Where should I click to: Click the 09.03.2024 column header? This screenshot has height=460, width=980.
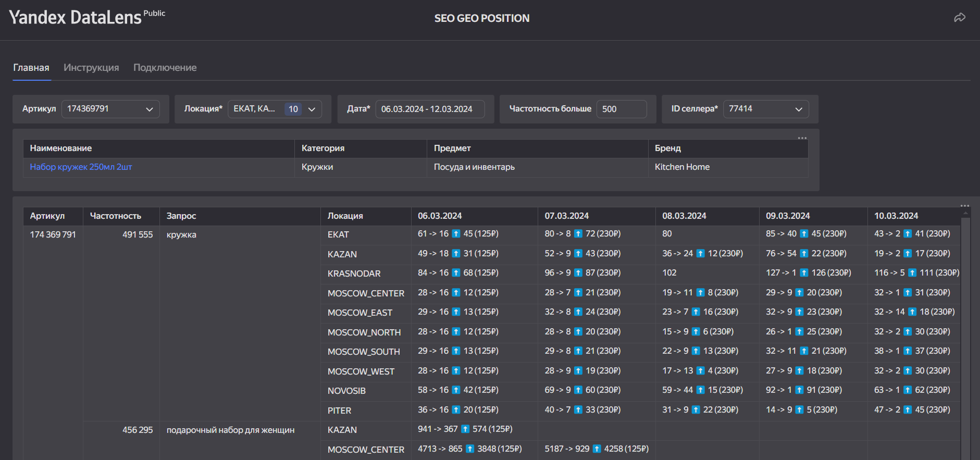click(x=813, y=216)
